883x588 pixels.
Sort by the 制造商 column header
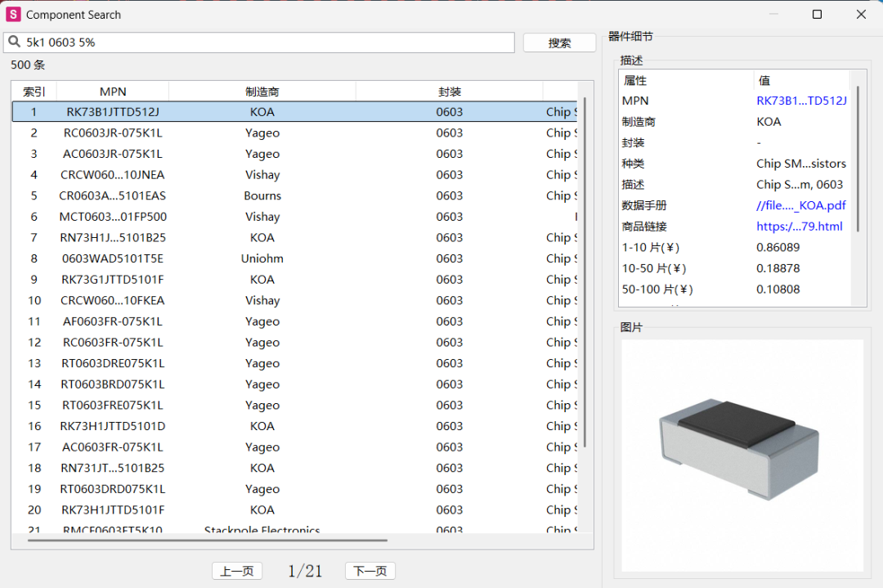pyautogui.click(x=262, y=92)
